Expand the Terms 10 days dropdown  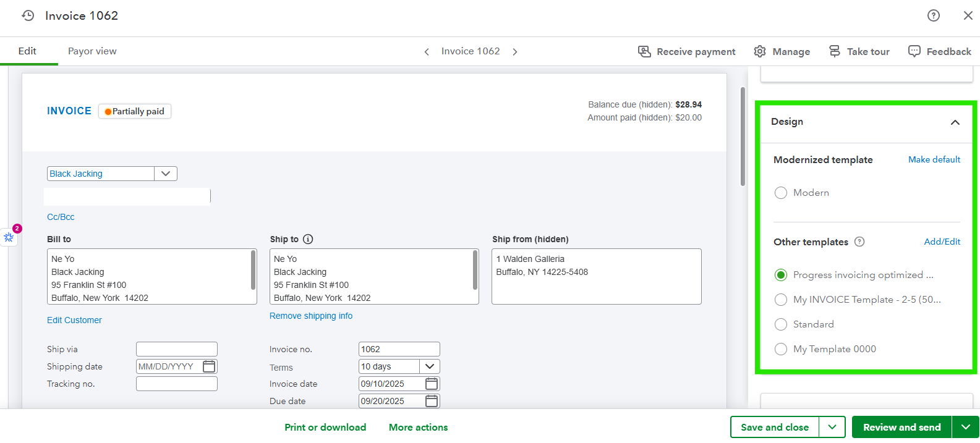pyautogui.click(x=430, y=366)
